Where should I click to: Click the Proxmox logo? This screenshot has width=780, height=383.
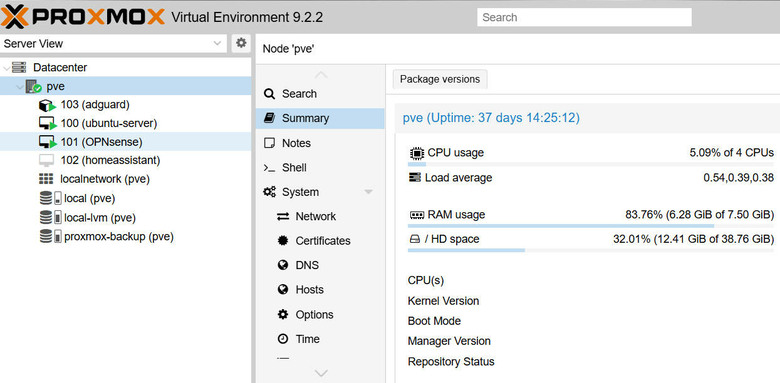[83, 17]
